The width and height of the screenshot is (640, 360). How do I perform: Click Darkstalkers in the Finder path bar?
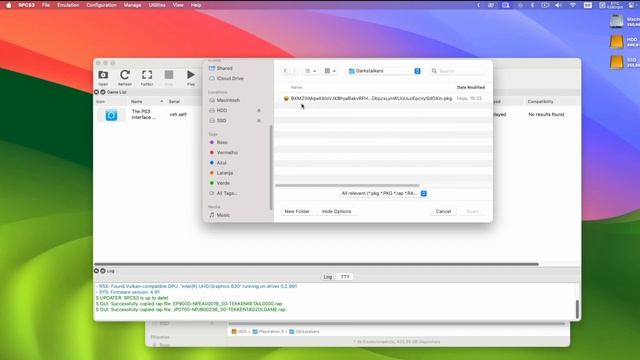point(304,331)
